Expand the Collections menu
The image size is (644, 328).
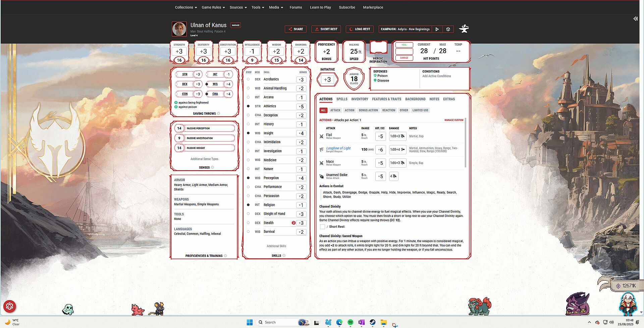pos(186,7)
